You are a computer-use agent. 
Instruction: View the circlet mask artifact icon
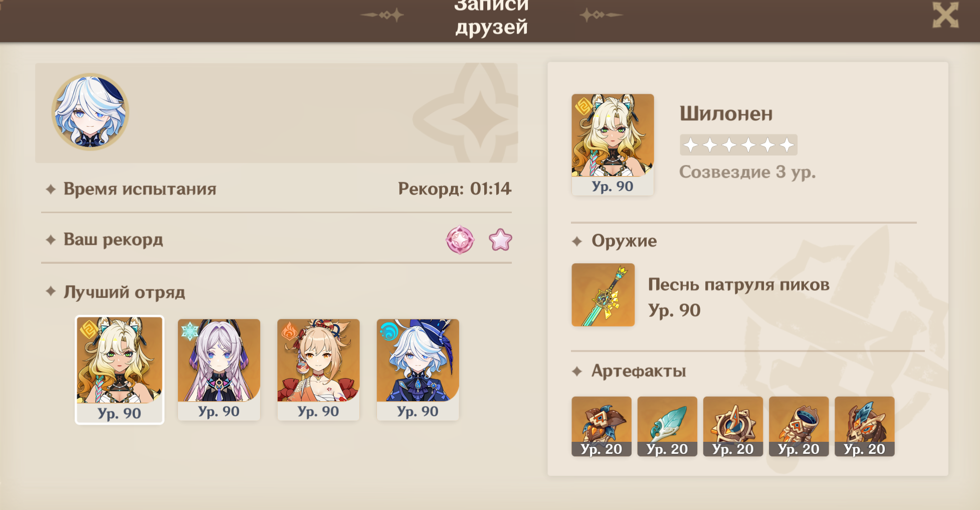(x=865, y=426)
